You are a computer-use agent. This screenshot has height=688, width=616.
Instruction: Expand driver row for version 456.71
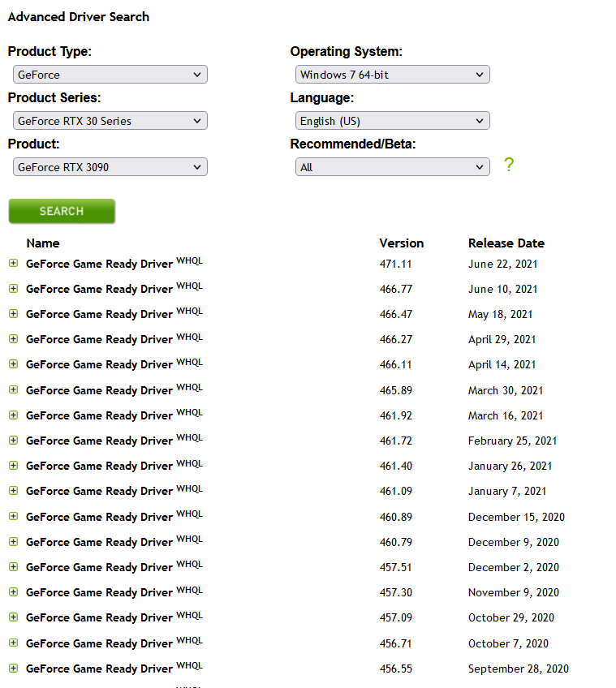[14, 643]
